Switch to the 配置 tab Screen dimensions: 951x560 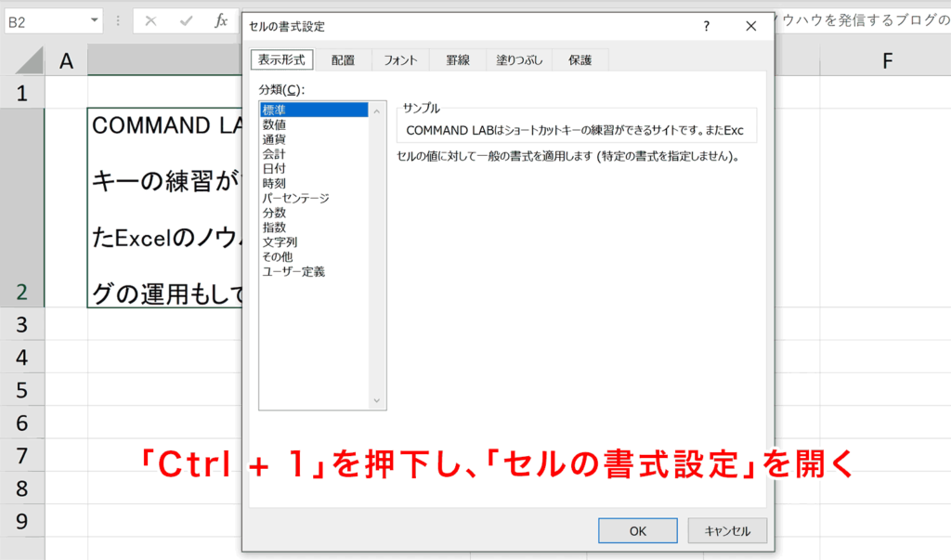(x=344, y=59)
